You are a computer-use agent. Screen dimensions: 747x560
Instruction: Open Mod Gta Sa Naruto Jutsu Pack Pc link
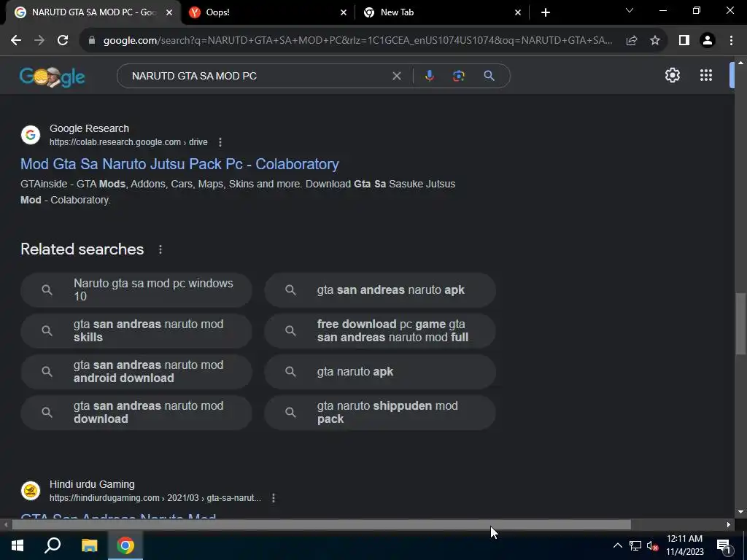coord(179,164)
